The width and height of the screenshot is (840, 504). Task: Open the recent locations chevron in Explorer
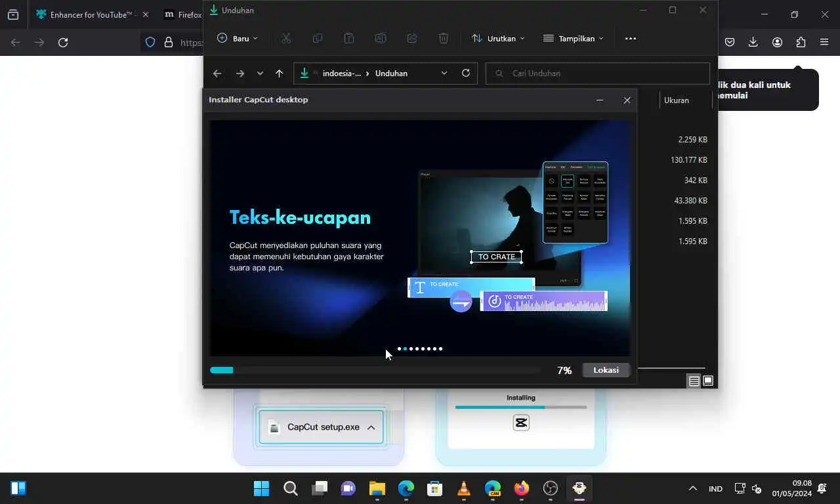point(260,73)
